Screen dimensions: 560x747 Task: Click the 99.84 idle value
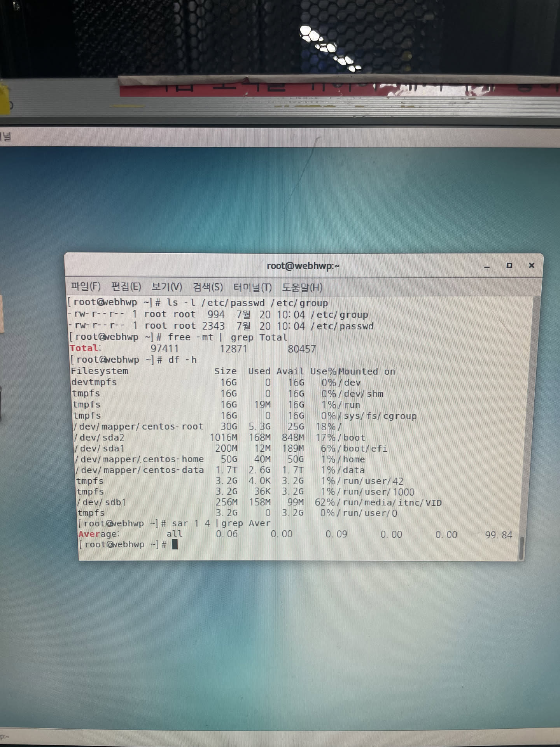pyautogui.click(x=498, y=535)
